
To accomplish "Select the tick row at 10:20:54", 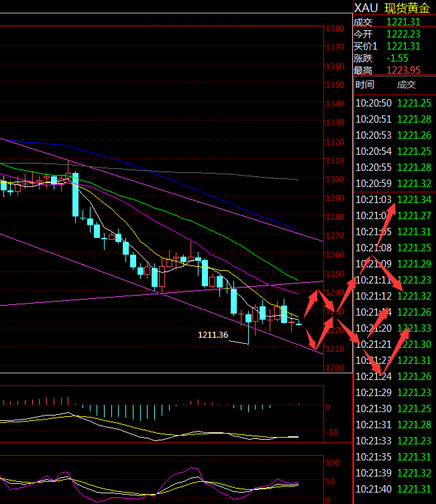I will 393,151.
